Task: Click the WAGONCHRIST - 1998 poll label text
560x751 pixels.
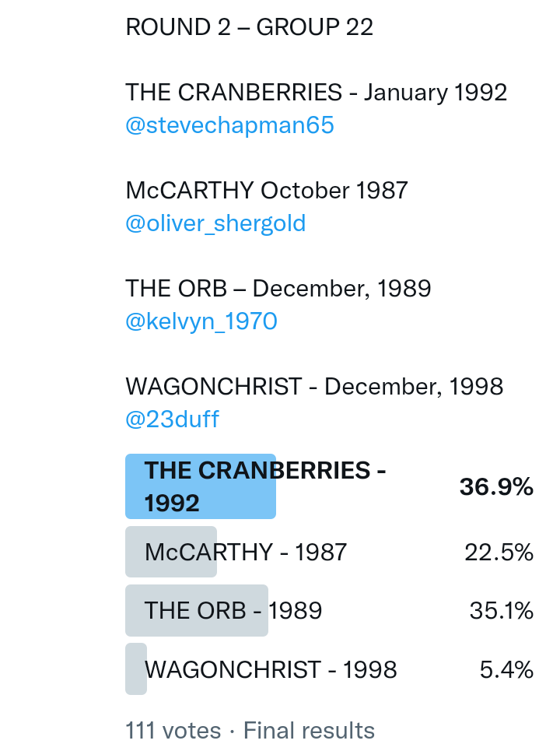Action: [x=271, y=669]
